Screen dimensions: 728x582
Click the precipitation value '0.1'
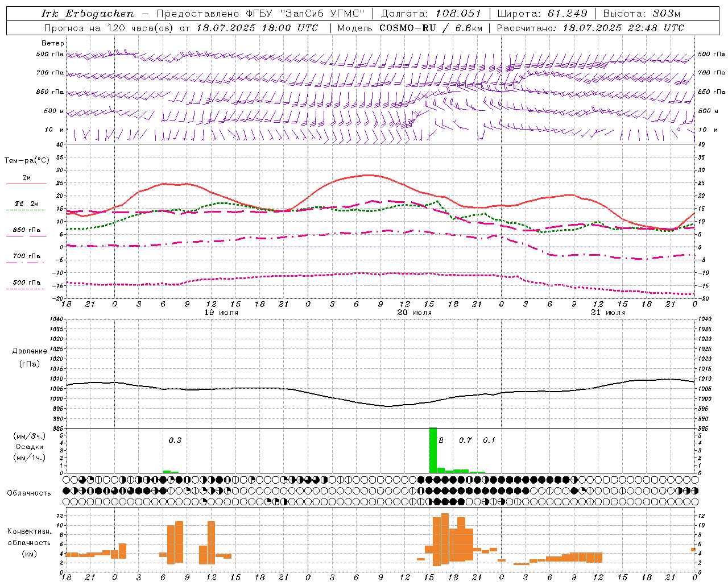[x=489, y=440]
